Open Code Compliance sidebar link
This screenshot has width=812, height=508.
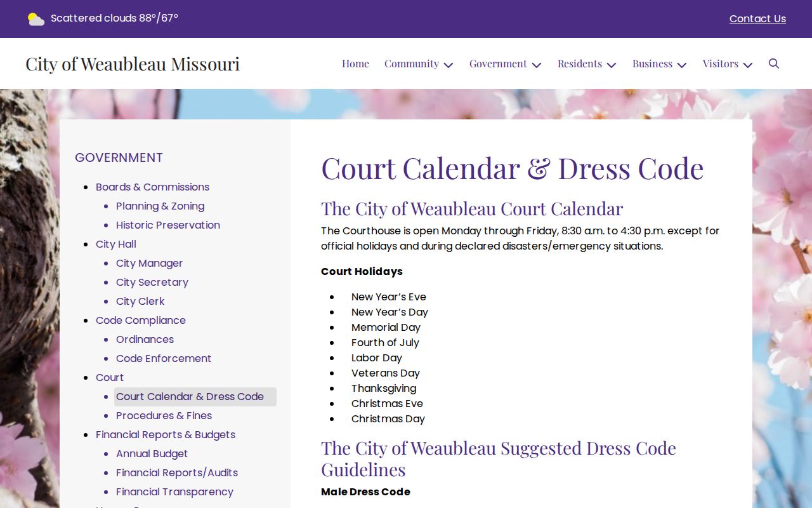click(x=141, y=320)
